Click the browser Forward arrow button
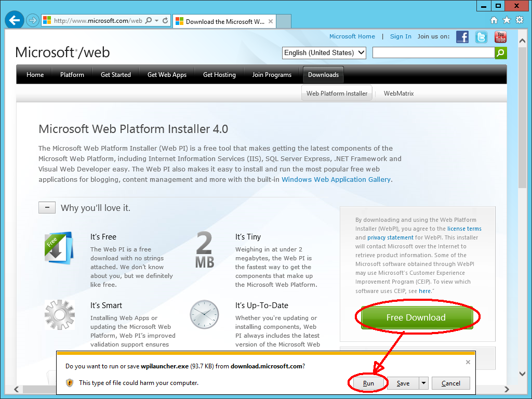 tap(32, 20)
